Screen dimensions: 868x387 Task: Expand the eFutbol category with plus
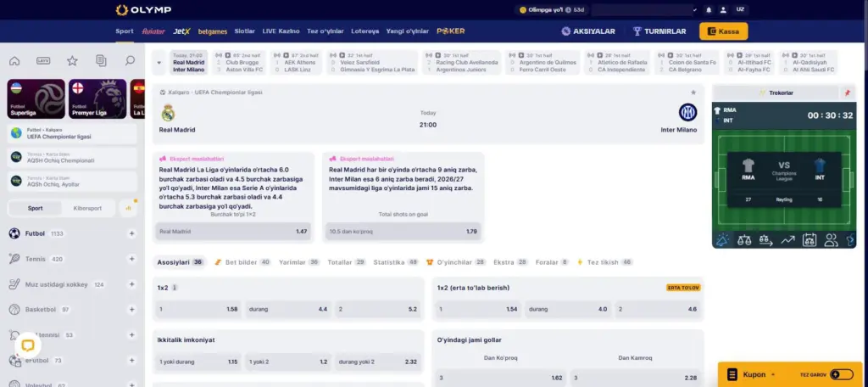tap(131, 361)
